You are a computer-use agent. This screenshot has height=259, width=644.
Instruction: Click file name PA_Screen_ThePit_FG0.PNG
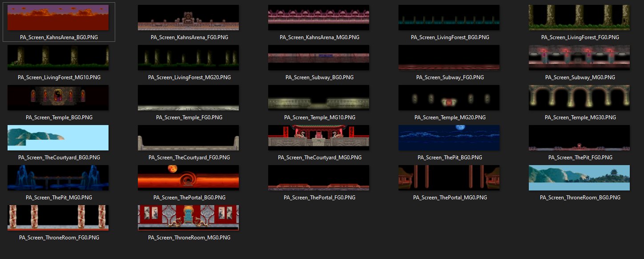tap(580, 158)
